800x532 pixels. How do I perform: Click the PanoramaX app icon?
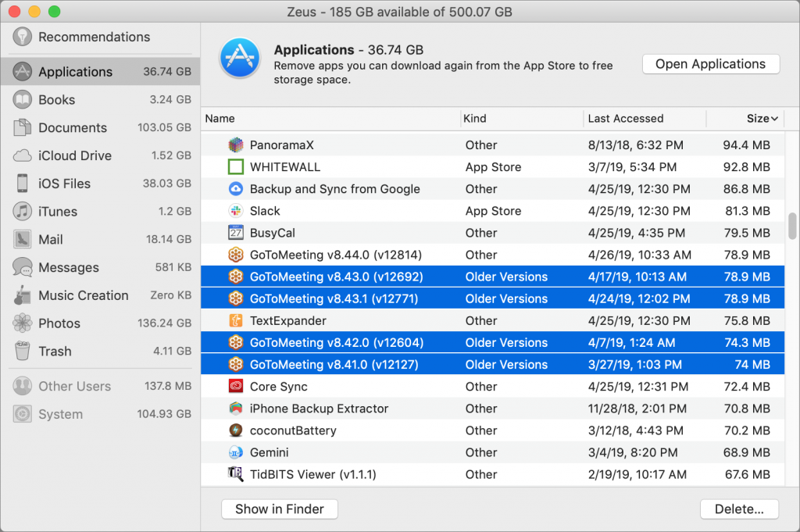235,145
